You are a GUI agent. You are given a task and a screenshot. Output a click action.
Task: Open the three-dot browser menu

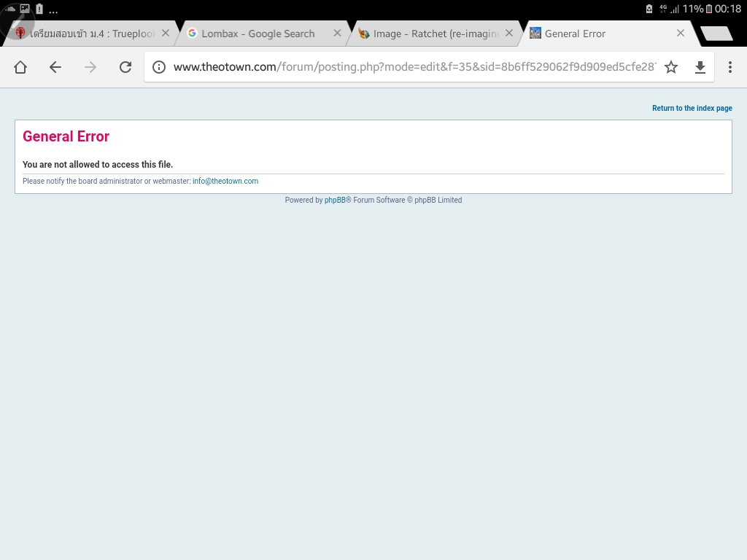(729, 67)
